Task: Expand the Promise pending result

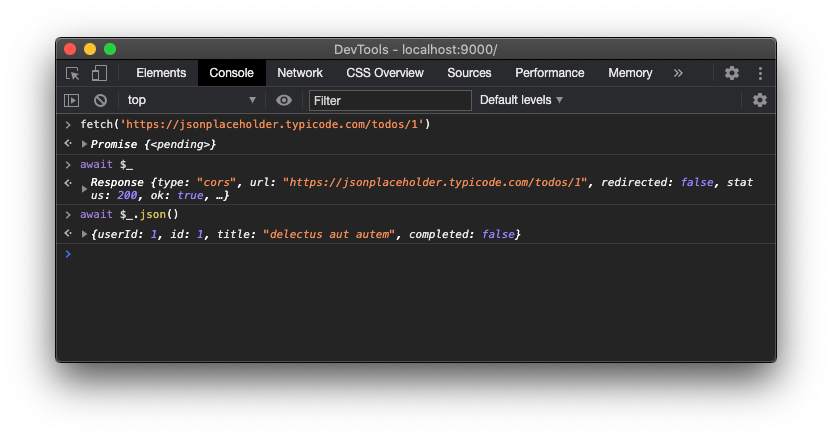Action: click(x=84, y=145)
